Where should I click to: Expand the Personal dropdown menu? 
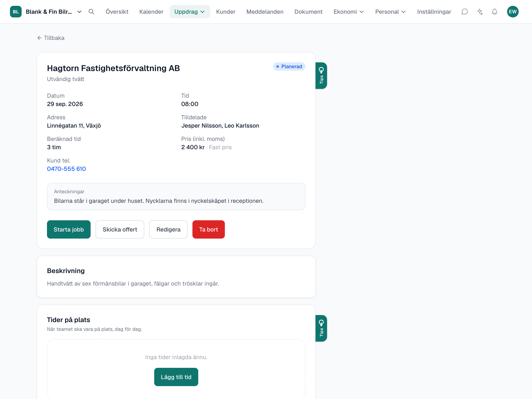click(x=390, y=12)
